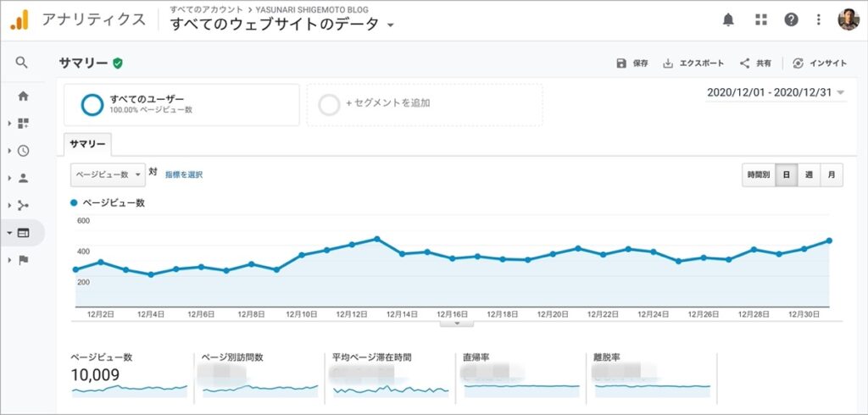Open the date range 2020/12/01 - 2020/12/31 picker

pyautogui.click(x=776, y=92)
